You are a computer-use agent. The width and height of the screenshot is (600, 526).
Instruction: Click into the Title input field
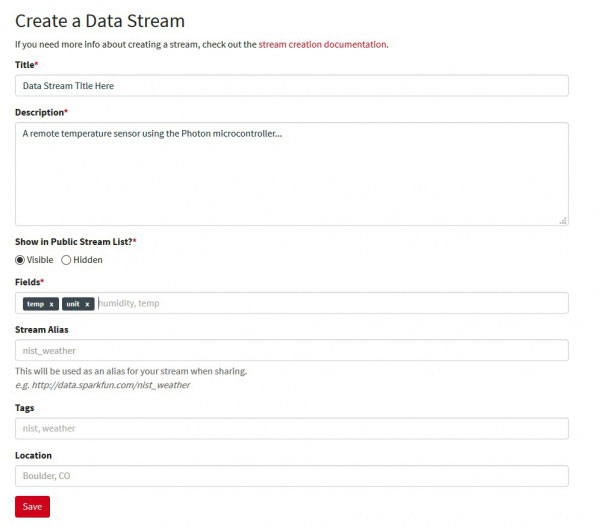click(291, 86)
